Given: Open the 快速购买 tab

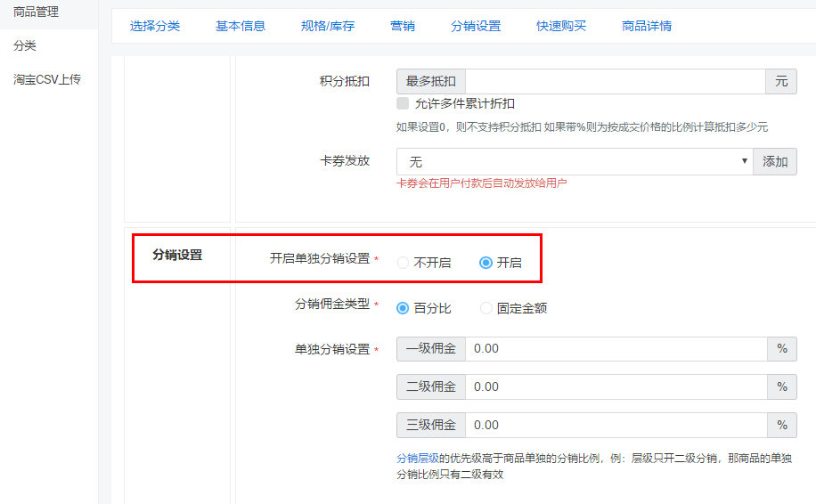Looking at the screenshot, I should click(561, 26).
